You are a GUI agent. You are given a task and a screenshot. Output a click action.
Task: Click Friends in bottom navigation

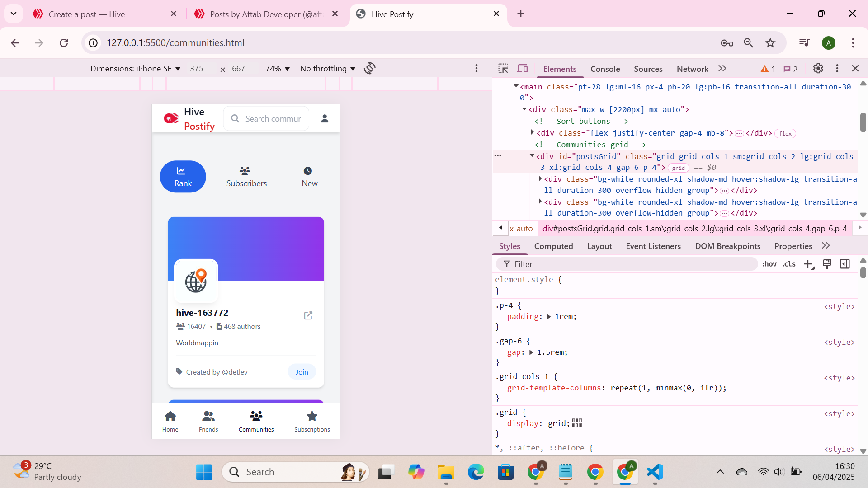point(208,421)
